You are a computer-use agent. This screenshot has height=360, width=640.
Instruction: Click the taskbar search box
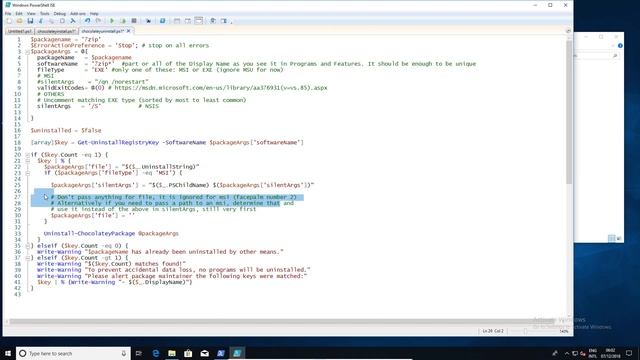(73, 353)
